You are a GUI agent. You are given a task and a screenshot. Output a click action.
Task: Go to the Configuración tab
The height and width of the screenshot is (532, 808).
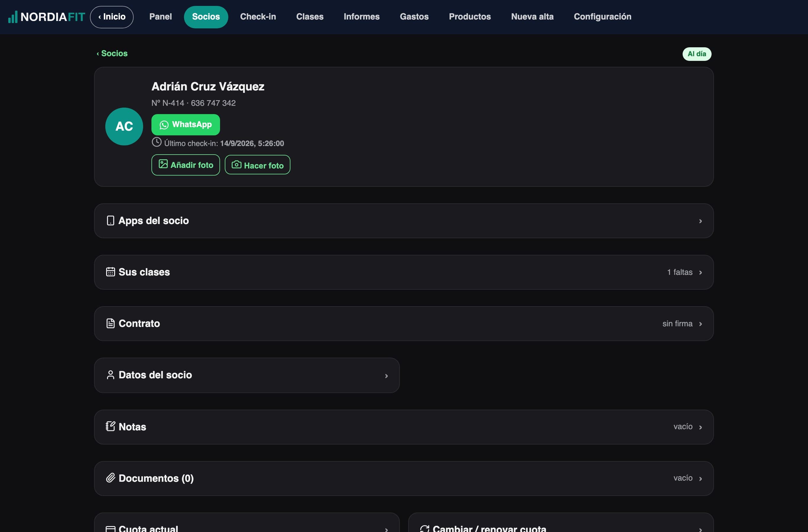(x=602, y=17)
